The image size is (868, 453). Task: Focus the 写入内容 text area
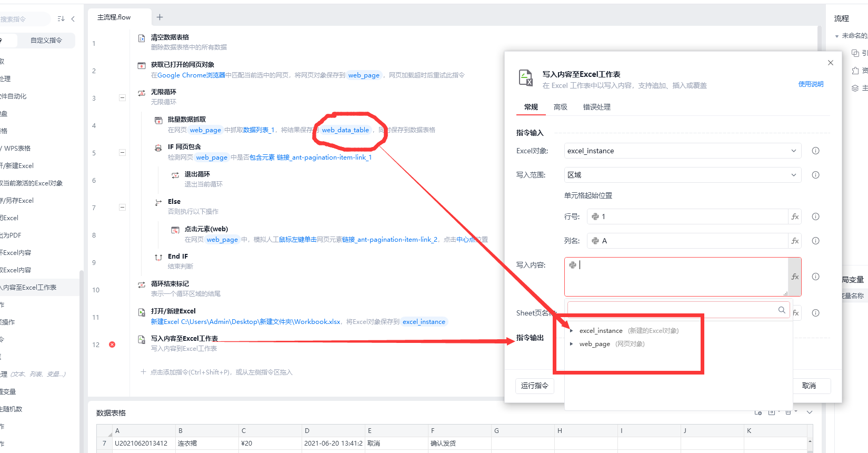click(676, 277)
